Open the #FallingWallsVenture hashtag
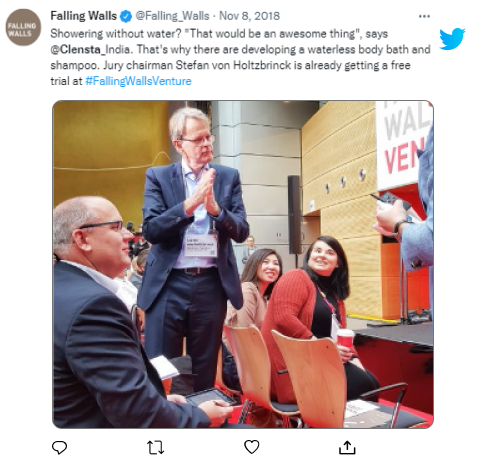This screenshot has width=484, height=463. pos(138,81)
